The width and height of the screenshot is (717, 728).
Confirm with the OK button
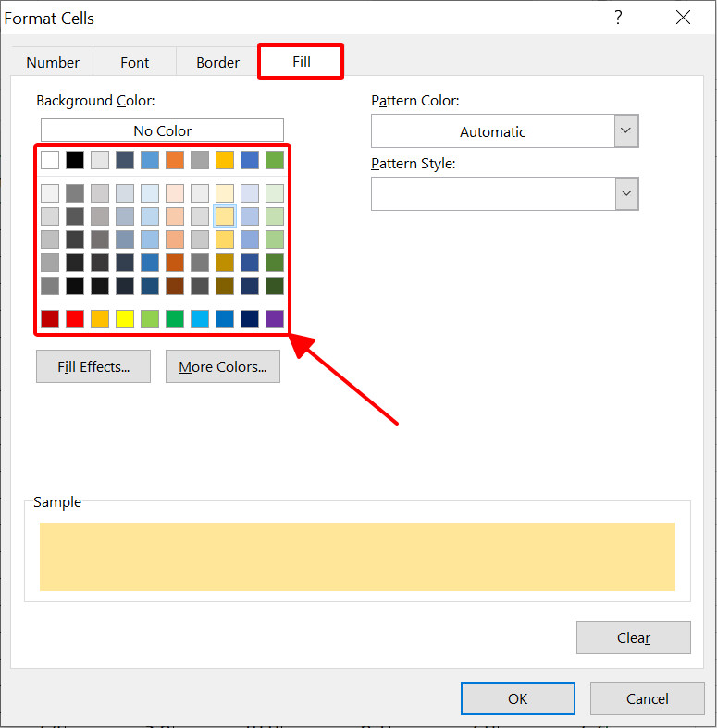coord(518,698)
